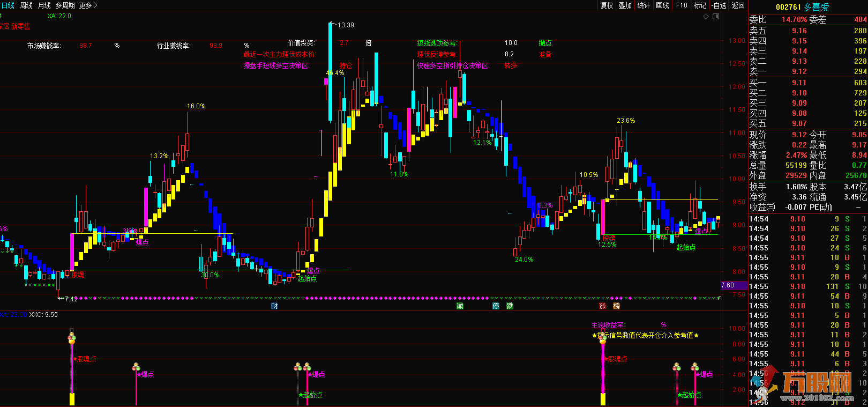Open the 统计 statistics tool

[643, 5]
